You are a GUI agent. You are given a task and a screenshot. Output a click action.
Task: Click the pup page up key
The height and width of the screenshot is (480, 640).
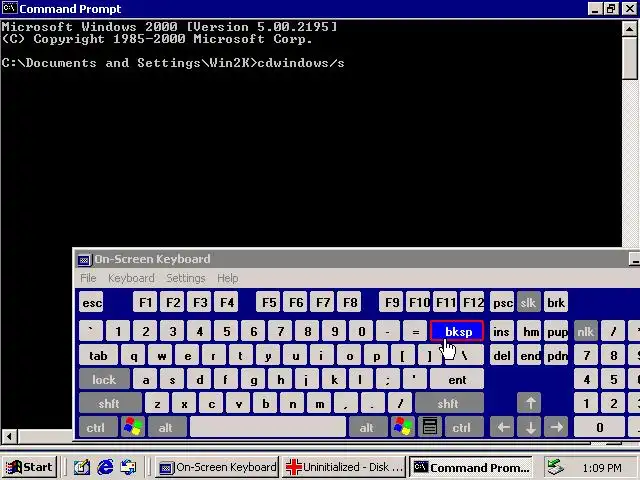coord(556,331)
